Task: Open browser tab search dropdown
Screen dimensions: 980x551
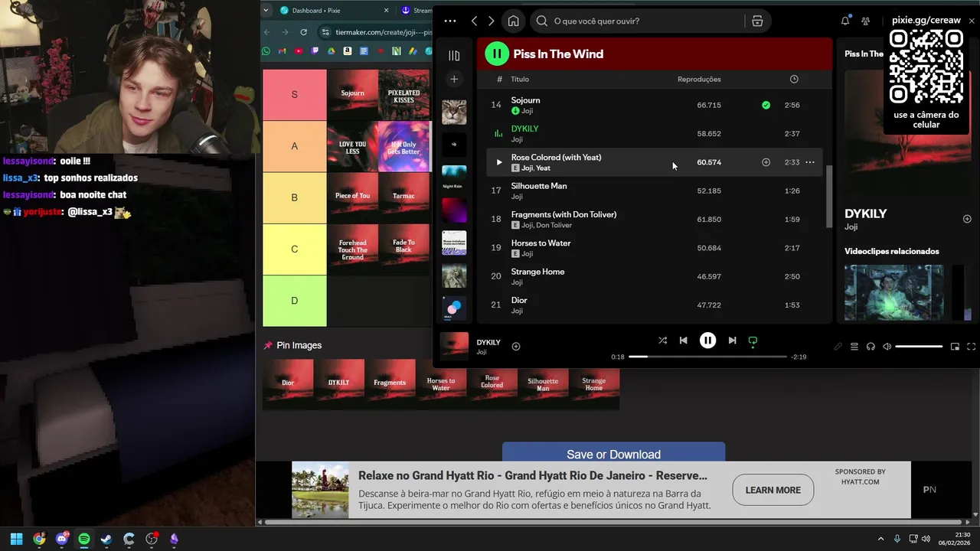Action: [x=266, y=11]
